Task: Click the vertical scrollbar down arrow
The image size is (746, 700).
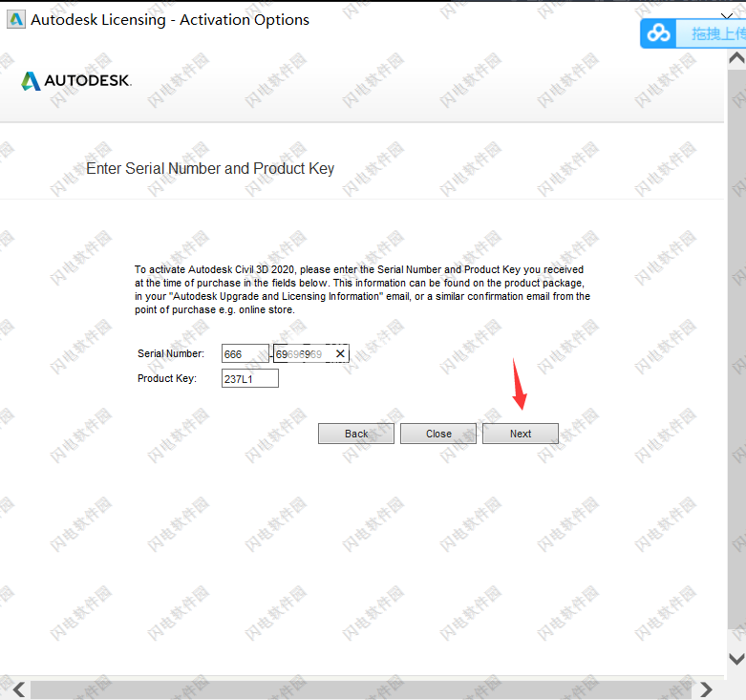Action: click(x=736, y=659)
